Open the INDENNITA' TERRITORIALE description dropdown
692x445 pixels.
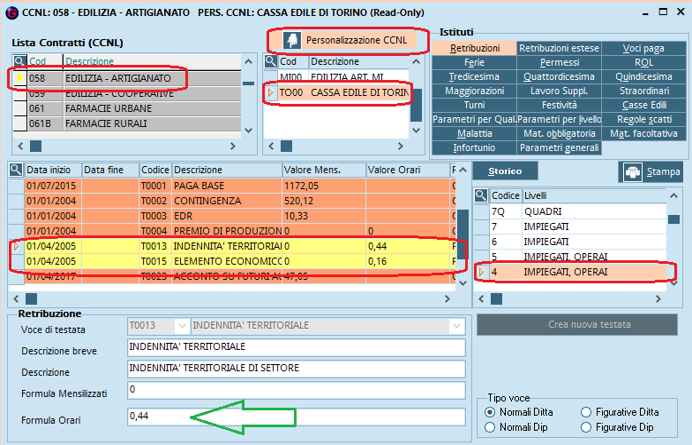457,326
